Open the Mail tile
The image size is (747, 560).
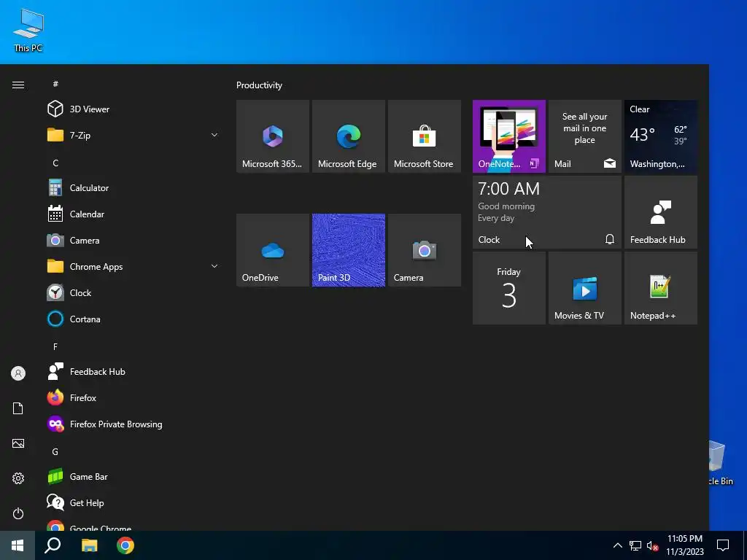(x=585, y=136)
